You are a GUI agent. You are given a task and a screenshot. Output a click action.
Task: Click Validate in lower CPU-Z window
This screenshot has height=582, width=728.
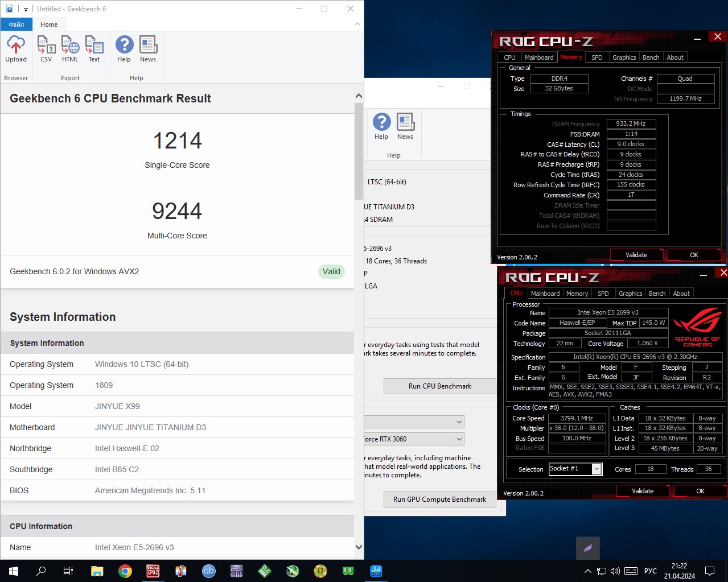(643, 491)
